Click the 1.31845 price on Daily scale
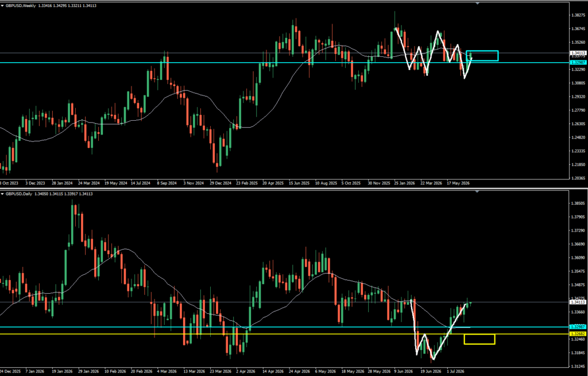588x376 pixels. click(x=578, y=352)
